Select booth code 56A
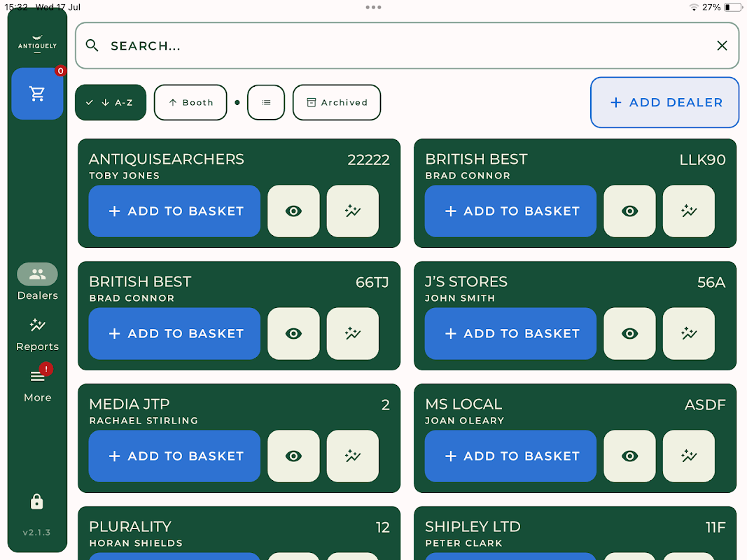Image resolution: width=747 pixels, height=560 pixels. [711, 282]
